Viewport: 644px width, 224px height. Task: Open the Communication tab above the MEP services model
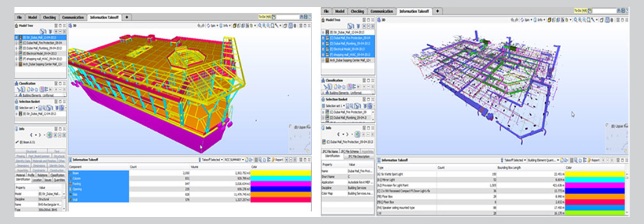(x=382, y=12)
